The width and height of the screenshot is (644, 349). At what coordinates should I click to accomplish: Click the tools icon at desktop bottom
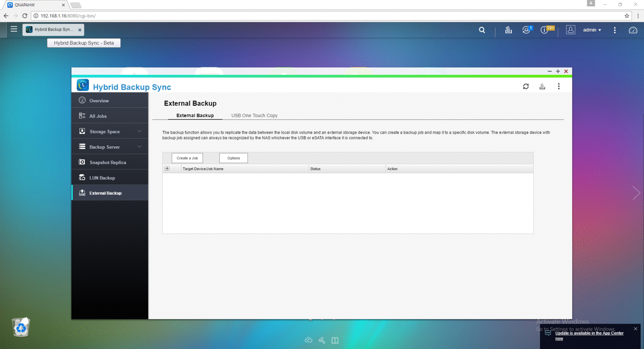tap(322, 340)
